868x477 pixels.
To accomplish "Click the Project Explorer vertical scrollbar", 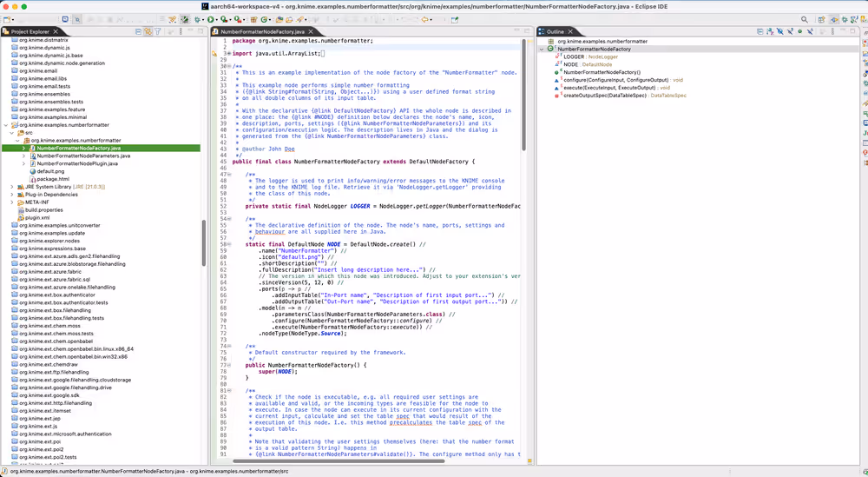I will click(x=204, y=242).
